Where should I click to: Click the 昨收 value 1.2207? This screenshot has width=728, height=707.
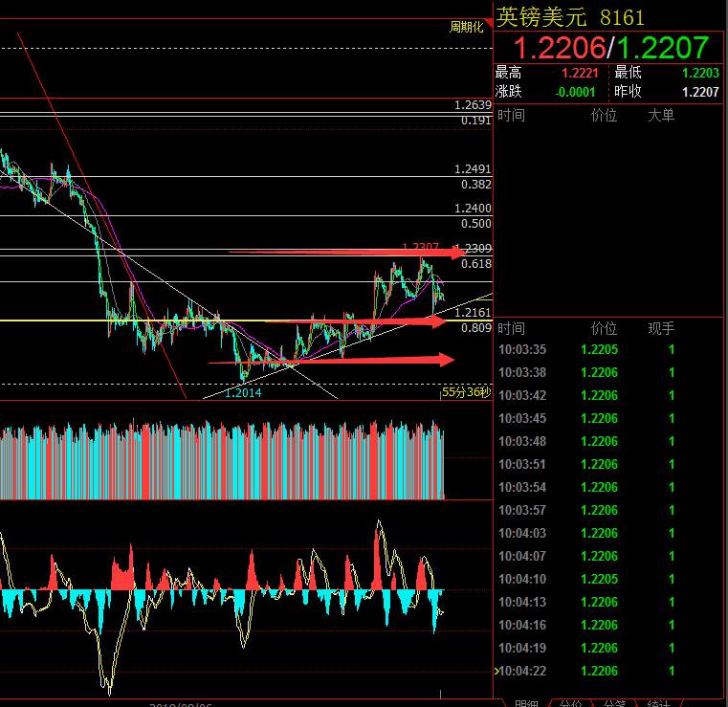(700, 92)
